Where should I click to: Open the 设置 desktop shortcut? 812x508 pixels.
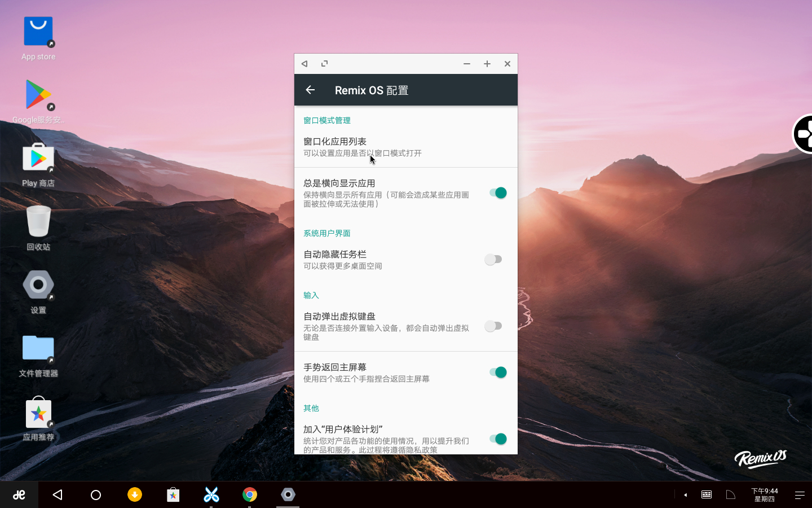click(x=38, y=291)
